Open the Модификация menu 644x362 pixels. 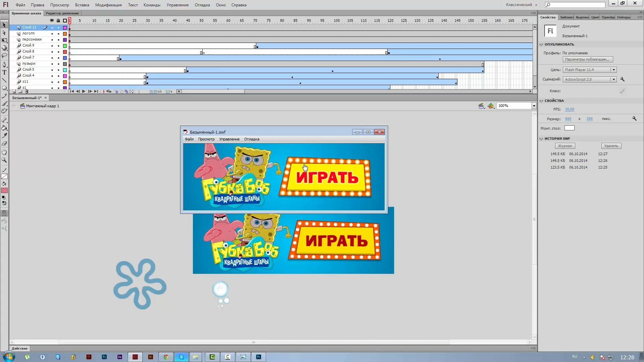(x=108, y=5)
